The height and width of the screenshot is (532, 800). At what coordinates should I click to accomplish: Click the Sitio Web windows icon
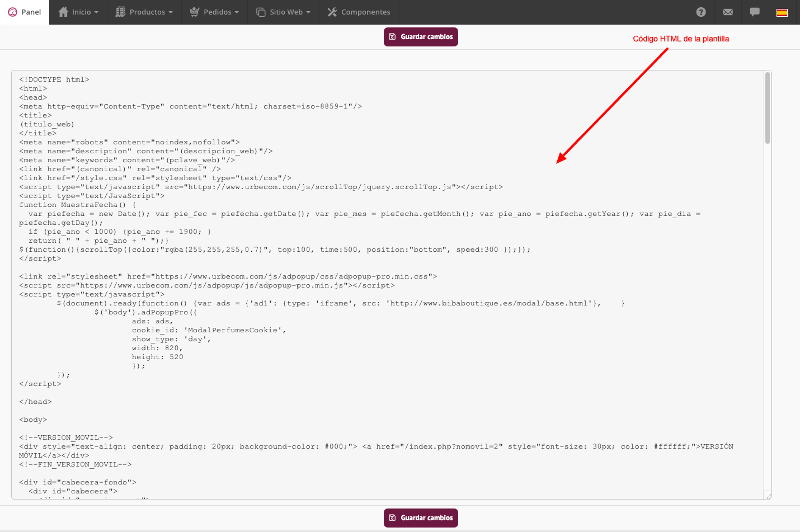pyautogui.click(x=261, y=12)
